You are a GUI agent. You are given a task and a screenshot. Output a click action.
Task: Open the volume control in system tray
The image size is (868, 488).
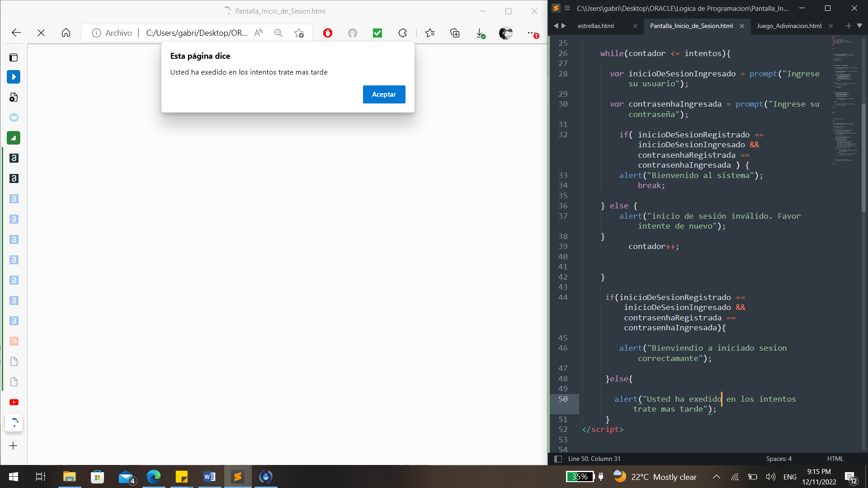click(x=771, y=477)
